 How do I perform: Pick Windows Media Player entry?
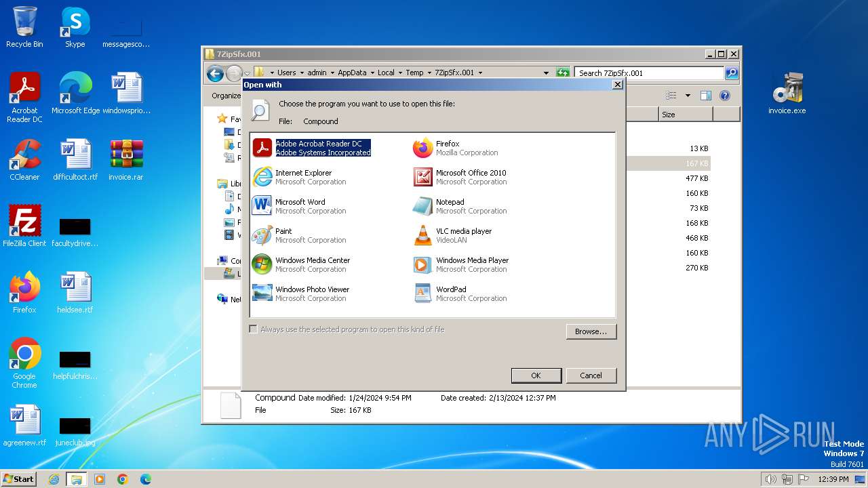[x=460, y=264]
